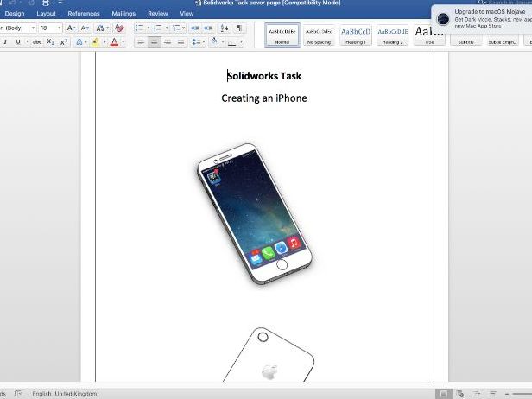Align text right
Image resolution: width=532 pixels, height=399 pixels.
tap(168, 41)
